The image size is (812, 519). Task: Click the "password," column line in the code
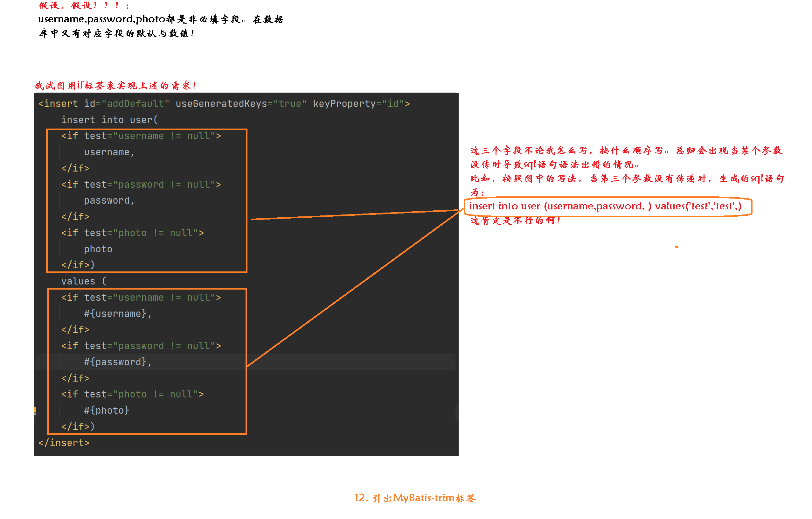point(109,200)
